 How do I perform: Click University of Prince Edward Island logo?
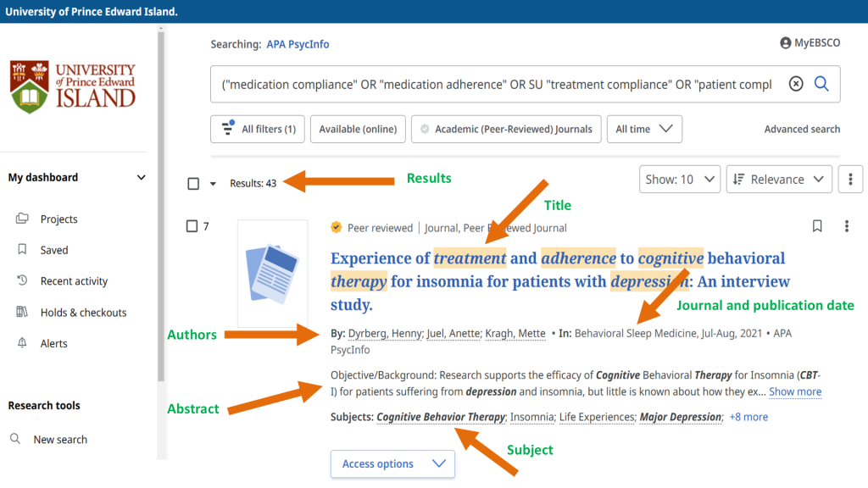pos(73,86)
